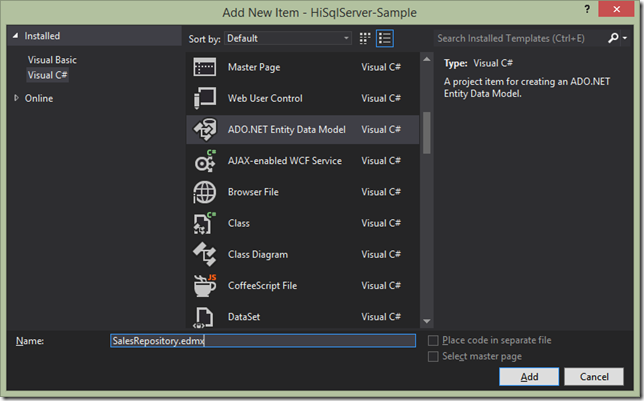Select Visual C# in template tree

pos(47,75)
